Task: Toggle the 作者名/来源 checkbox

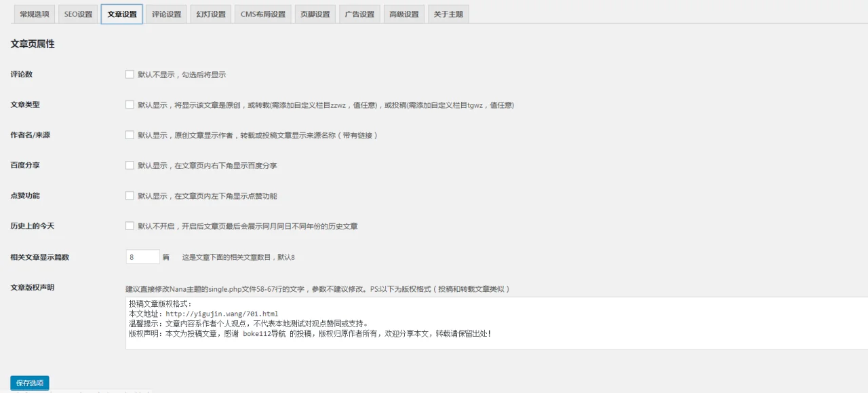Action: [130, 134]
